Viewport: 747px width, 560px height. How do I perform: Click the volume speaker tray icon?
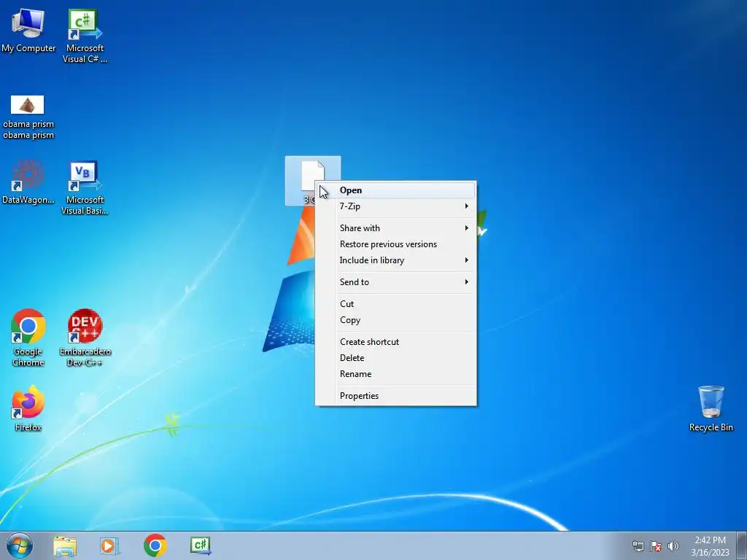click(x=673, y=546)
